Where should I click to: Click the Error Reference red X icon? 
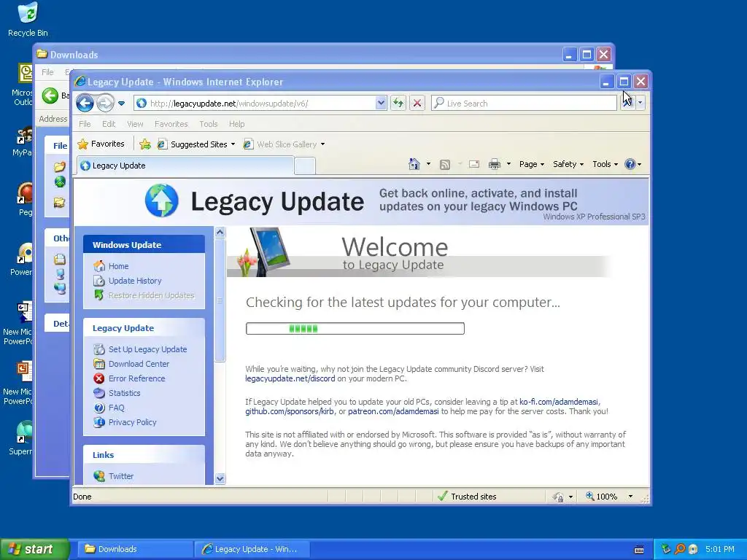coord(99,378)
